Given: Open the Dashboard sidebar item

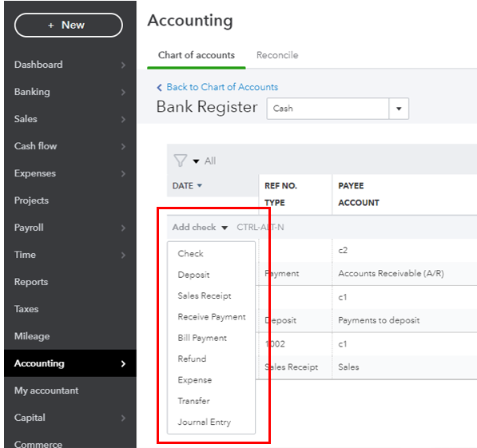Looking at the screenshot, I should pyautogui.click(x=38, y=65).
